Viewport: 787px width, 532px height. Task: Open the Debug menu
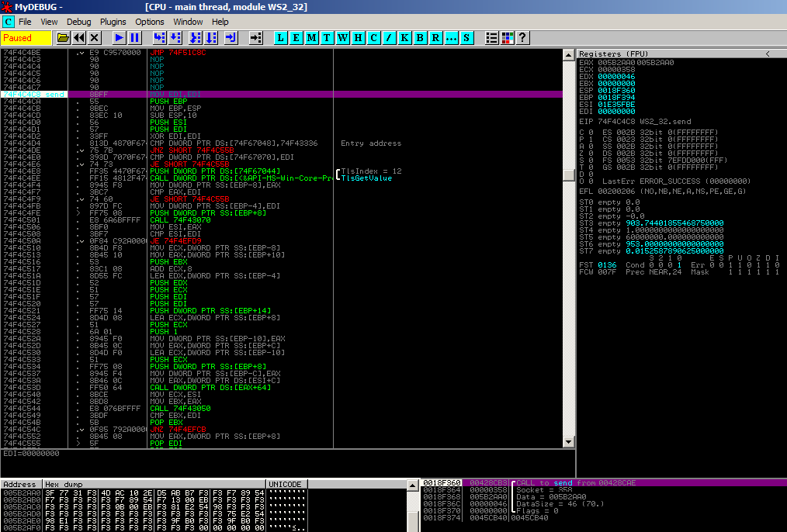[79, 22]
